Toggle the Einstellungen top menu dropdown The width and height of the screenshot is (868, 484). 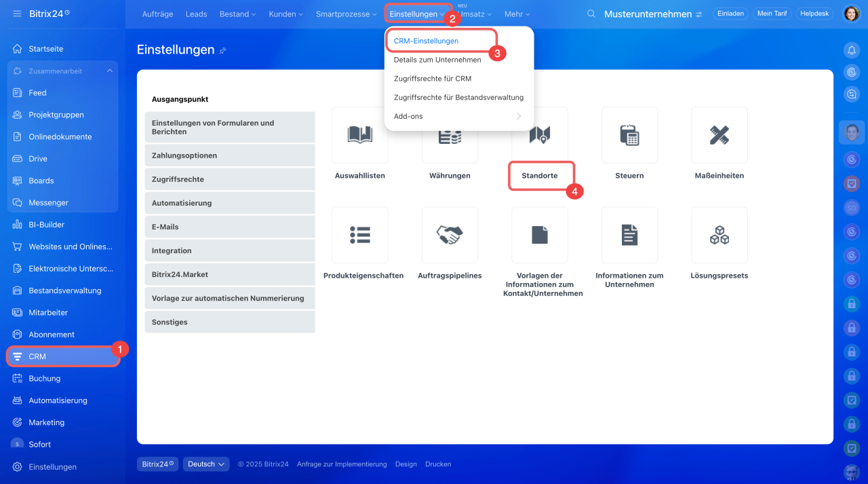pos(417,14)
